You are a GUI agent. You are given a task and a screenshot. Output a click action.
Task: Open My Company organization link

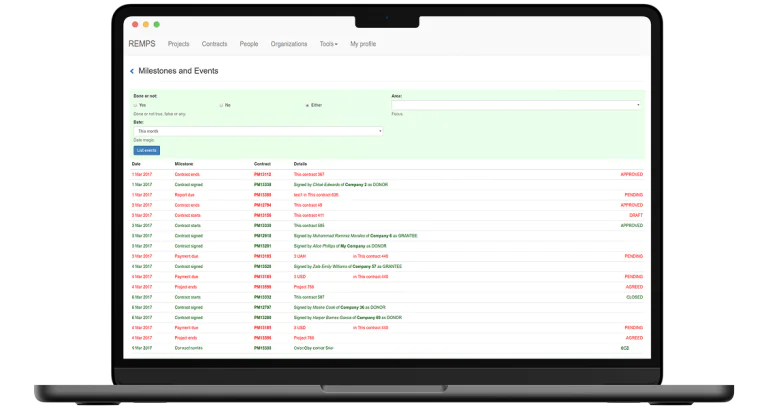(x=353, y=246)
